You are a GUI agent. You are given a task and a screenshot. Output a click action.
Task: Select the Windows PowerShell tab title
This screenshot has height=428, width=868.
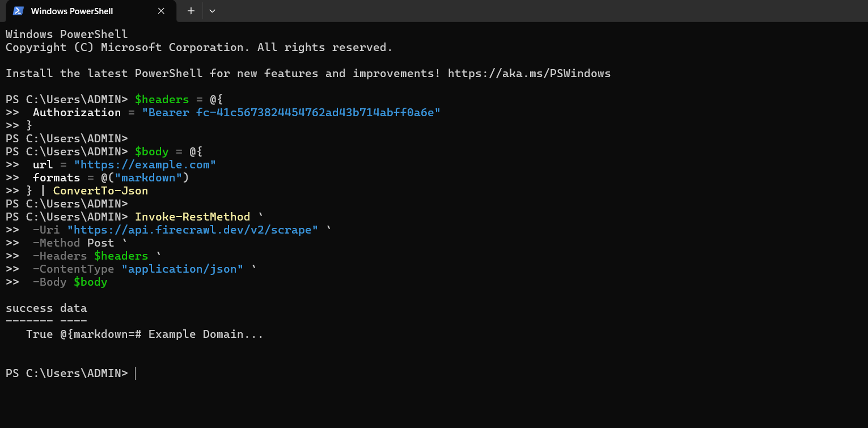pos(72,11)
